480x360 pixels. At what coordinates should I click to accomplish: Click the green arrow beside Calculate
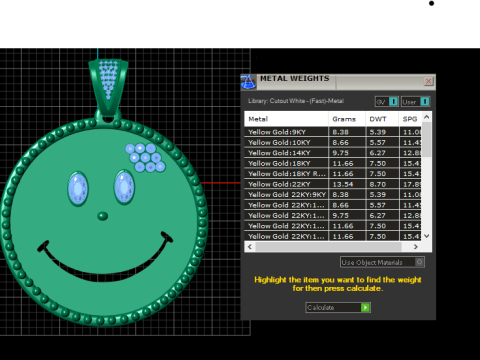pyautogui.click(x=366, y=307)
